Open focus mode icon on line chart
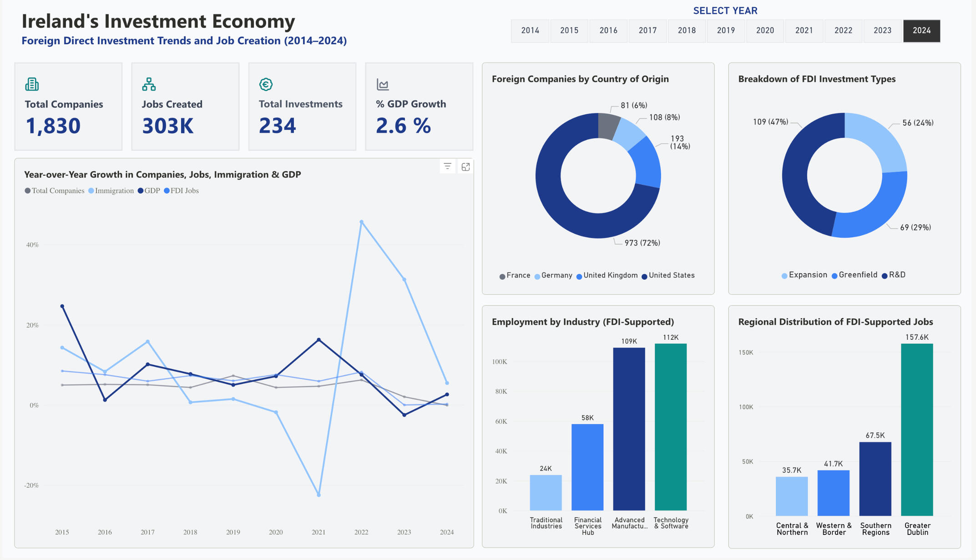This screenshot has width=976, height=560. coord(465,167)
